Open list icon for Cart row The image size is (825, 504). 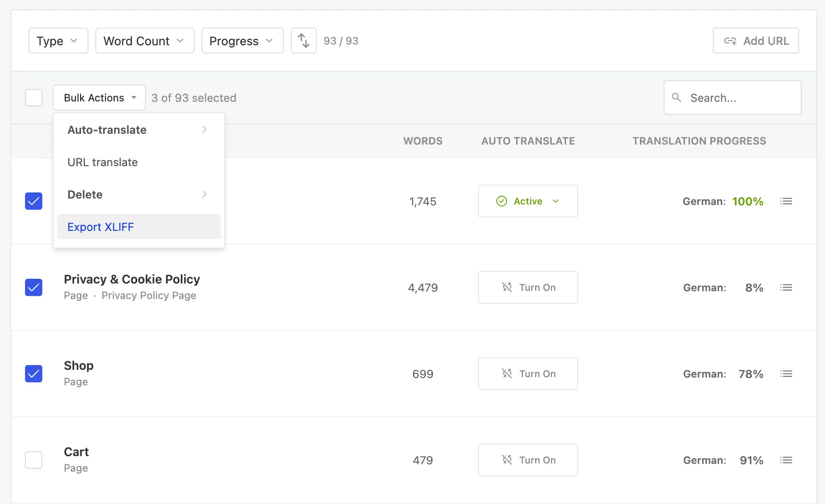tap(786, 460)
